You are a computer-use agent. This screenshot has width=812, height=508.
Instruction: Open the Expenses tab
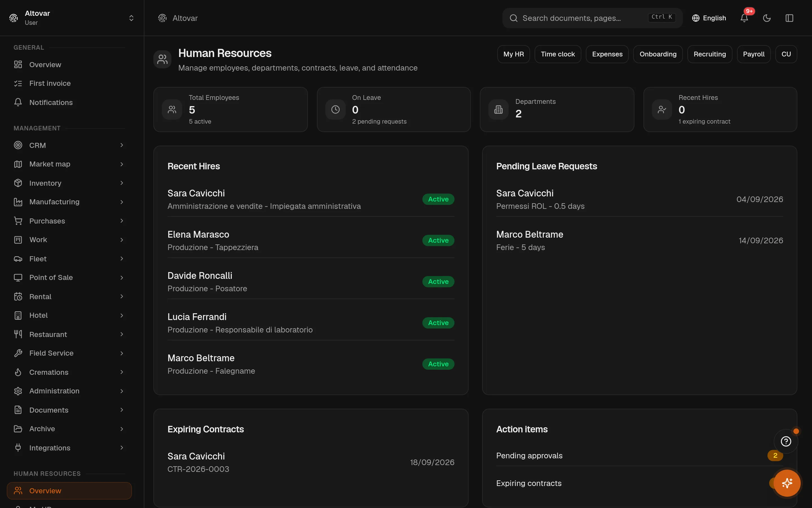tap(607, 54)
